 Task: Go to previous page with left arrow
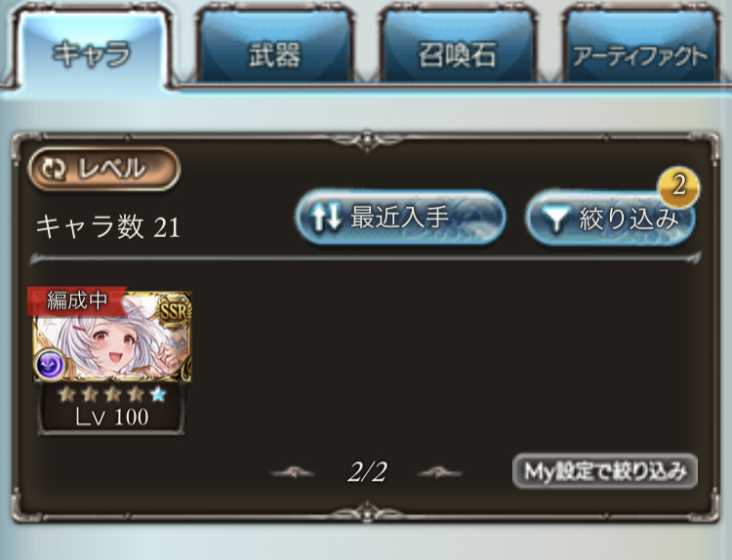point(293,473)
